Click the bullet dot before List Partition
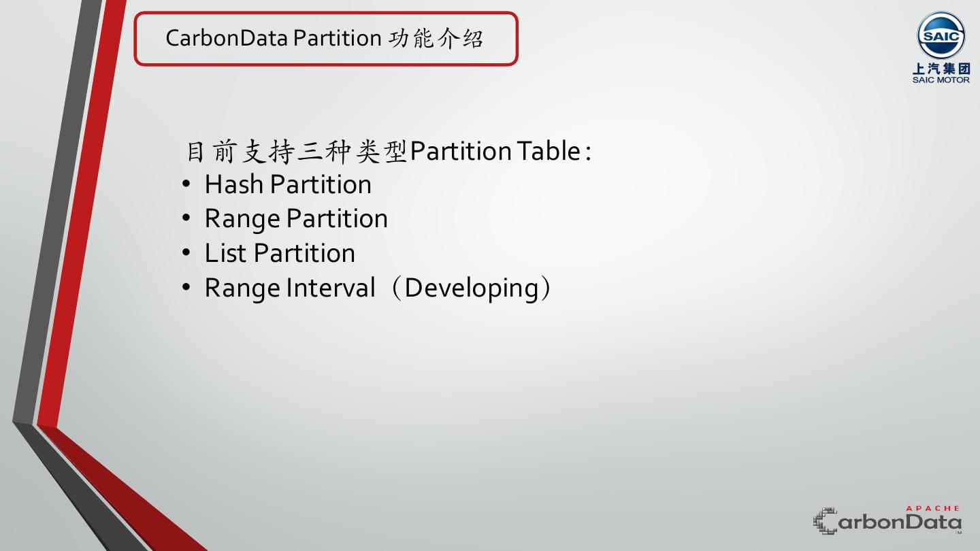Screen dimensions: 980x551 point(187,253)
